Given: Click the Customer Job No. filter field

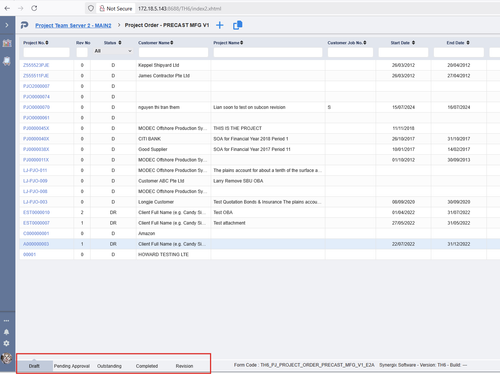Looking at the screenshot, I should (x=350, y=52).
